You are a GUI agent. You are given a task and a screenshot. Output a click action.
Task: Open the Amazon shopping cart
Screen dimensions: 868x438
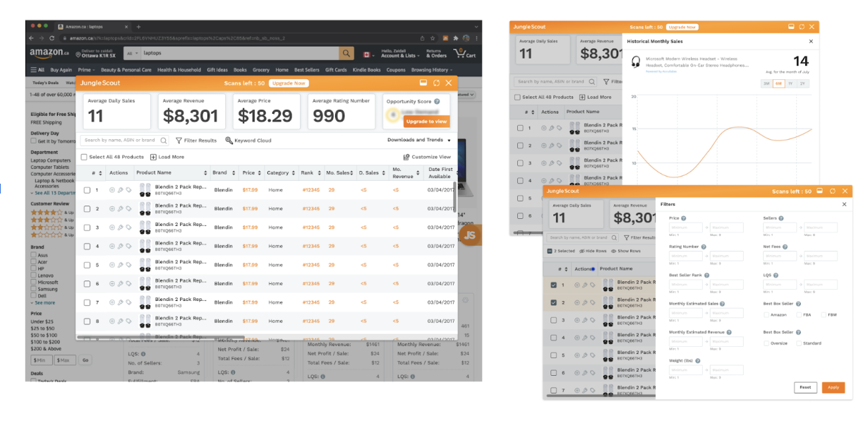[465, 53]
